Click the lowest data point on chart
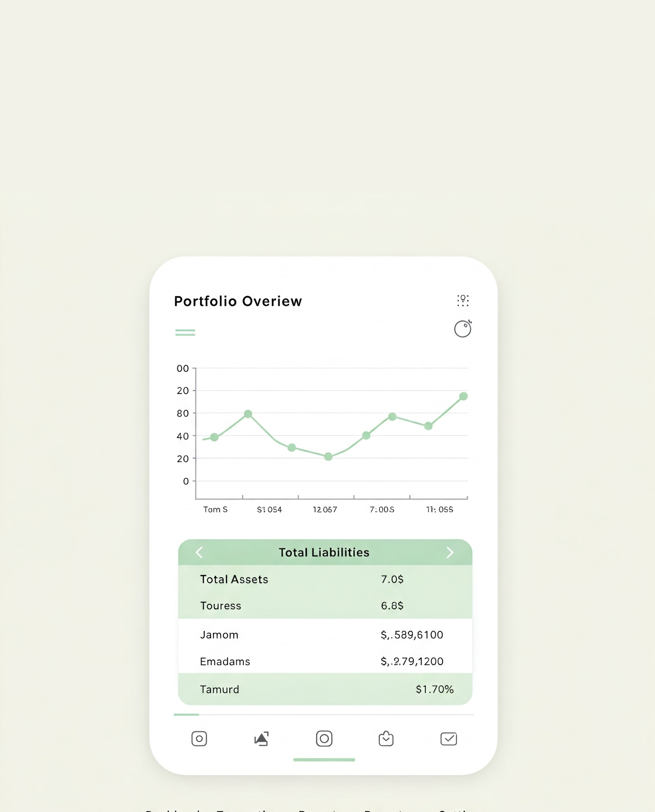The width and height of the screenshot is (655, 812). [328, 457]
